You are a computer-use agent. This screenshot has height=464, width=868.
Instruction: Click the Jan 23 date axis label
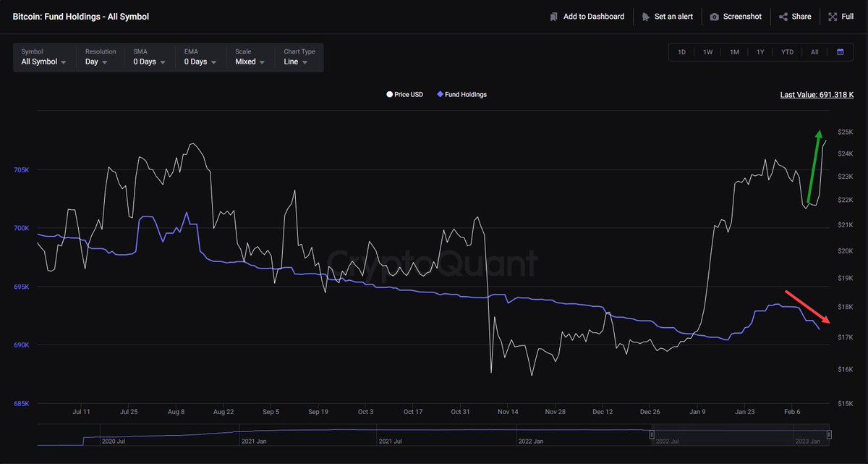coord(745,412)
